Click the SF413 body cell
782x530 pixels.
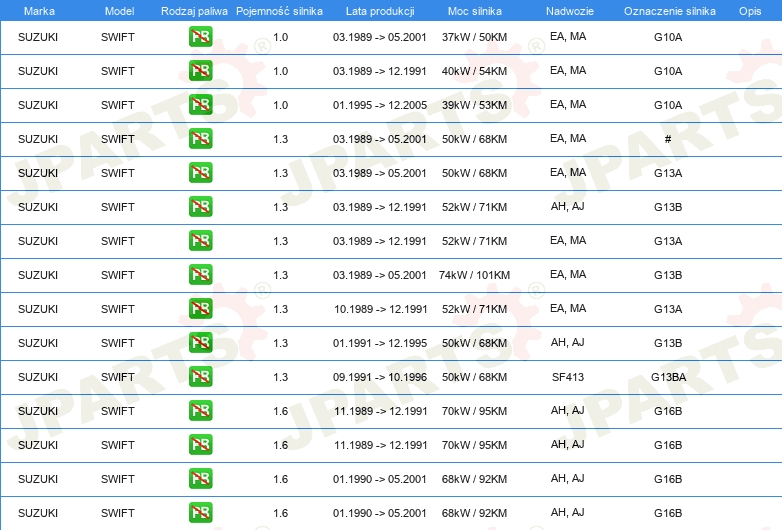tap(568, 377)
